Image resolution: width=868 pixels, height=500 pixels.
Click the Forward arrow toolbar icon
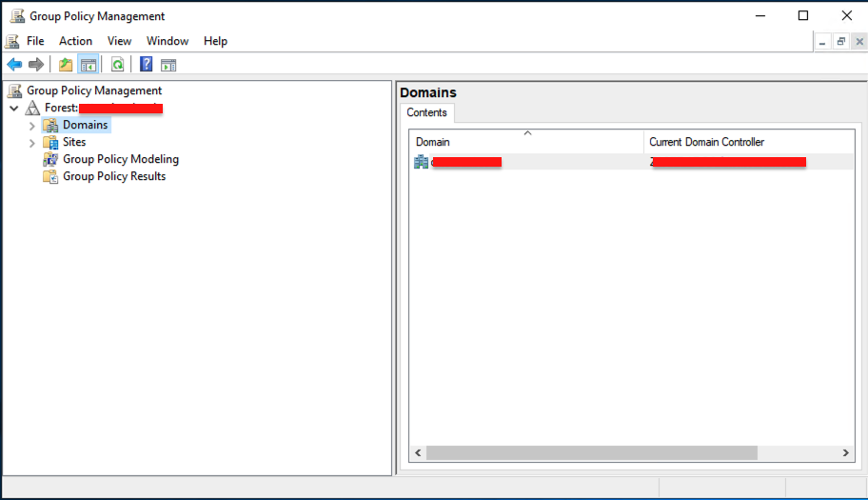(36, 65)
